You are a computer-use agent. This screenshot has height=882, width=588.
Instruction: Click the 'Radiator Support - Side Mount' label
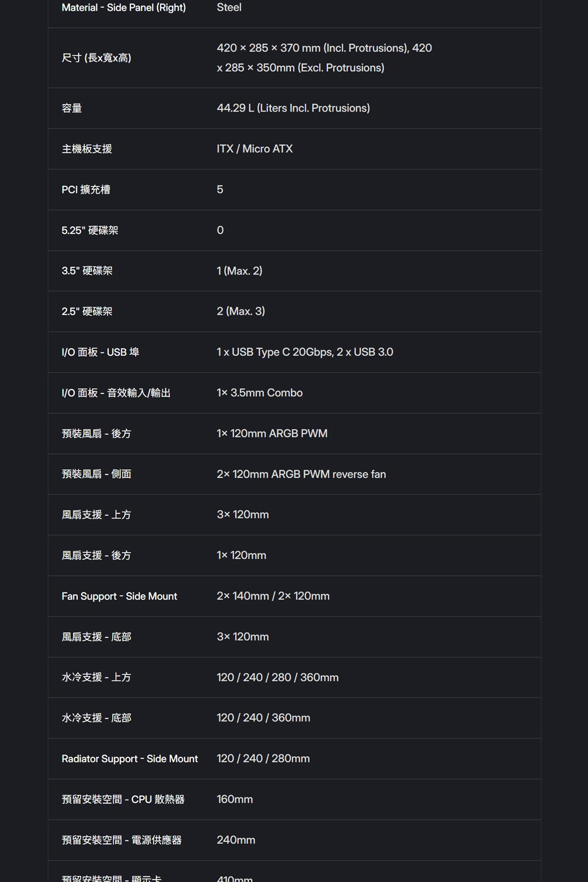[130, 759]
